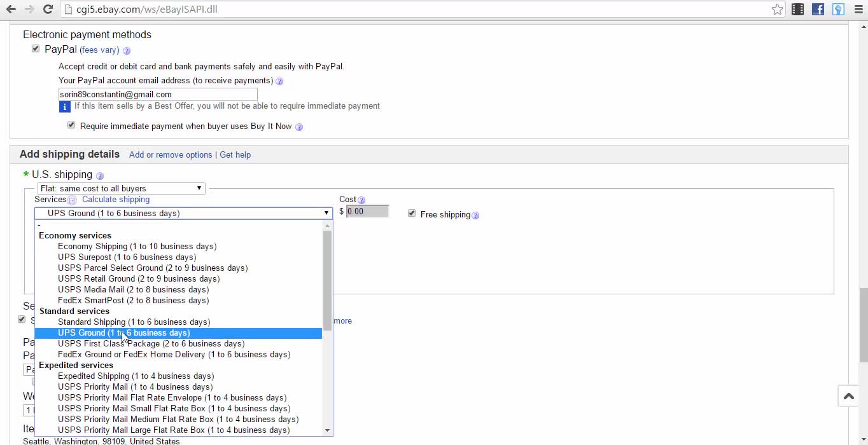Click the dropdown list scroll up arrow
Viewport: 868px width, 445px height.
(327, 225)
